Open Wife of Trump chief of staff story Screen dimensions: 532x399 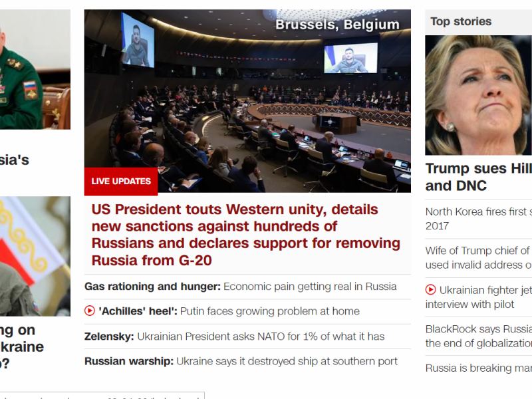(478, 257)
